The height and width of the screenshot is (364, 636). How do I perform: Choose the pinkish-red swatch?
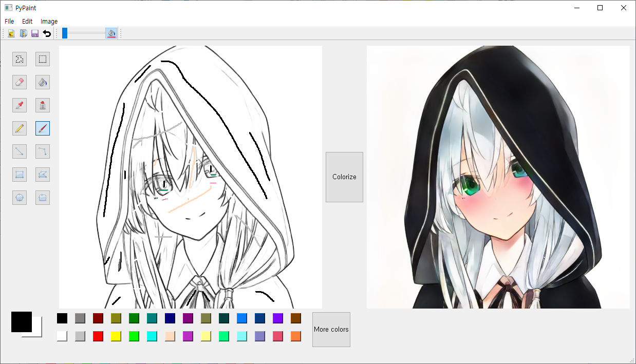click(x=278, y=336)
